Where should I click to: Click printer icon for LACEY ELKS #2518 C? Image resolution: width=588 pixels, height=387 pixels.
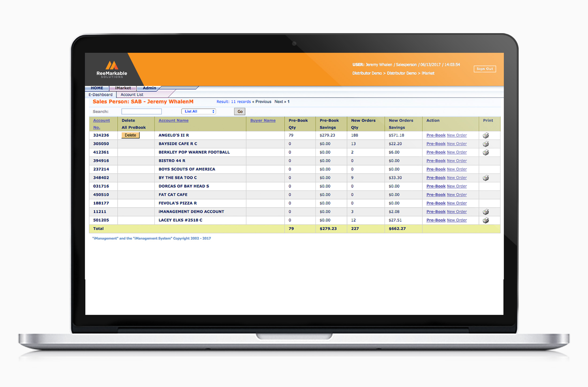click(486, 220)
